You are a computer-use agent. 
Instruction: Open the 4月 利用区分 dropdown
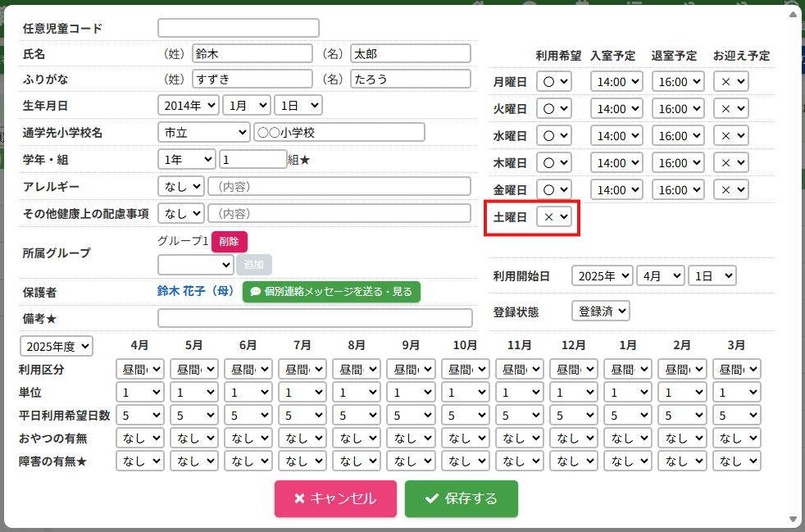pos(139,369)
